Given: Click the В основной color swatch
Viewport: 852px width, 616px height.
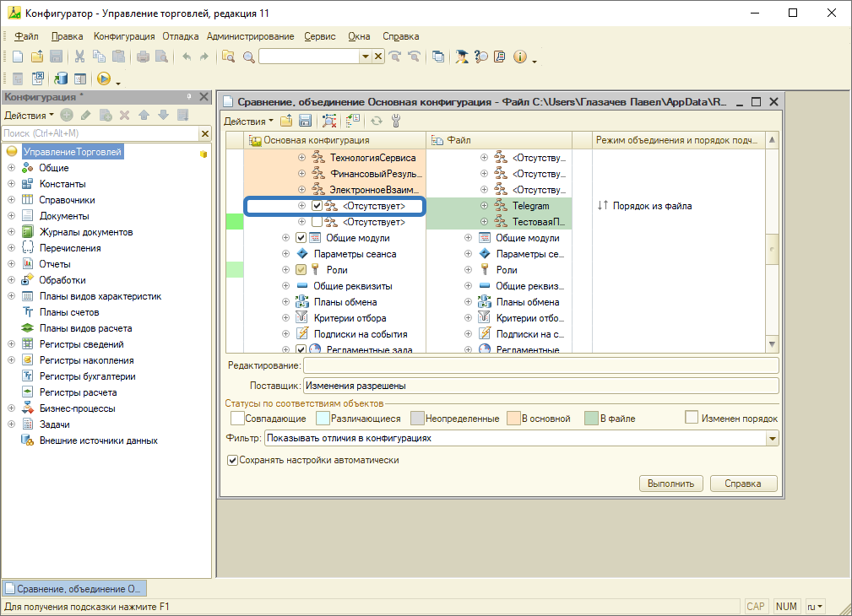Looking at the screenshot, I should pos(513,418).
